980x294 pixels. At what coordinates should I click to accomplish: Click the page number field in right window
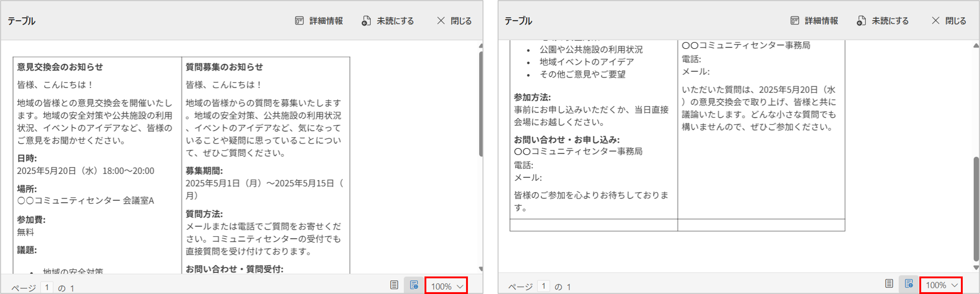(x=544, y=286)
